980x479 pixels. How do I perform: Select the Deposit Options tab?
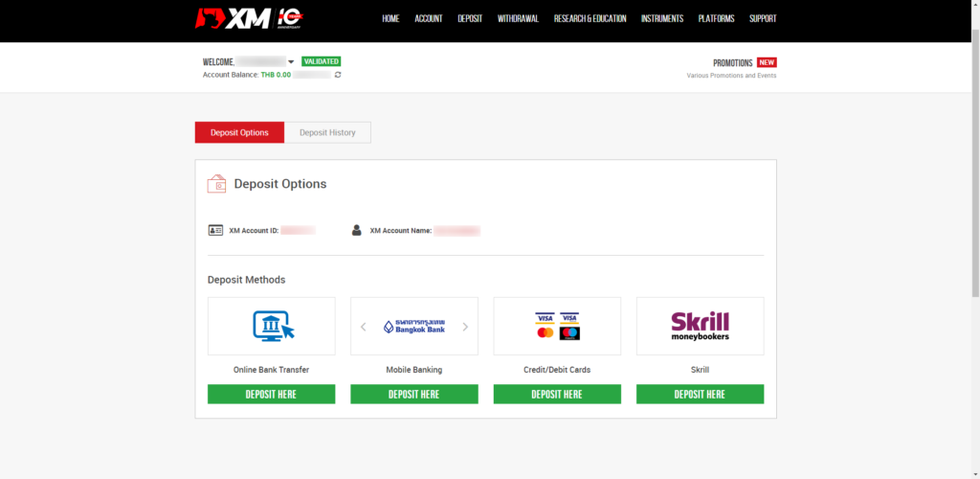[x=239, y=132]
